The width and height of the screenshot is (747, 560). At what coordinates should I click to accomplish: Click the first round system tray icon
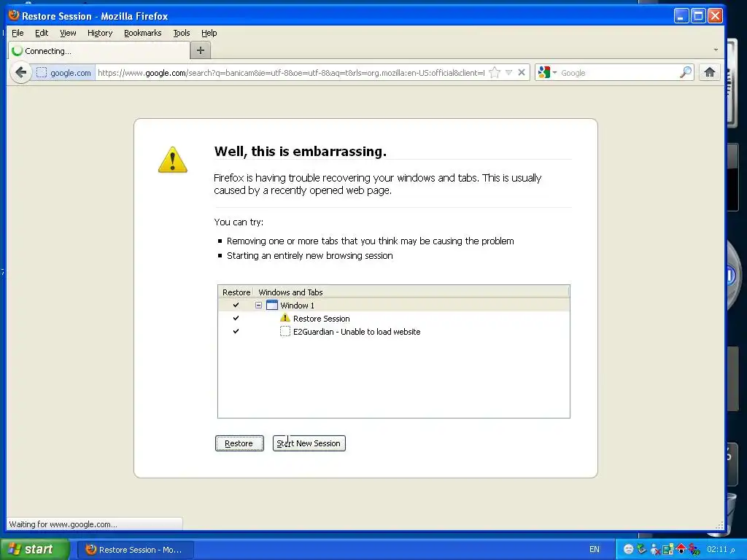628,549
